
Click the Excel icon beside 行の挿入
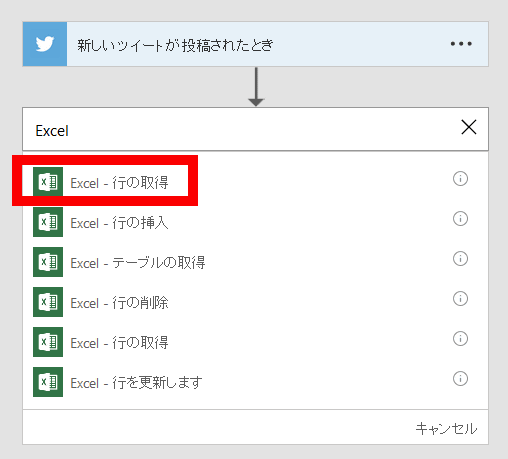point(48,222)
